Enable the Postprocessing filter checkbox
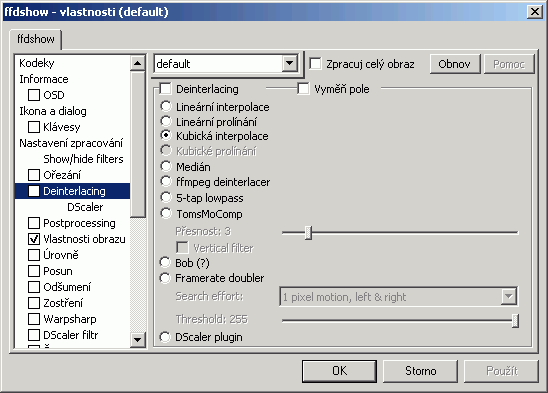Image resolution: width=548 pixels, height=393 pixels. [34, 223]
